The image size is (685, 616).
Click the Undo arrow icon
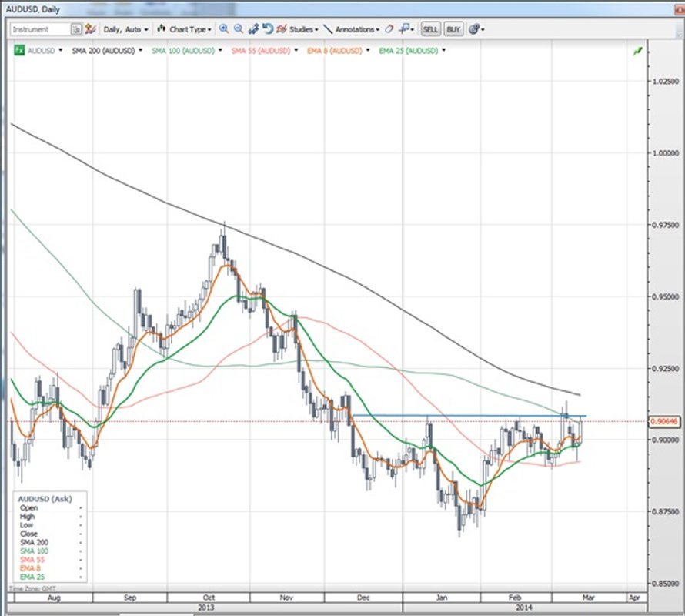267,29
